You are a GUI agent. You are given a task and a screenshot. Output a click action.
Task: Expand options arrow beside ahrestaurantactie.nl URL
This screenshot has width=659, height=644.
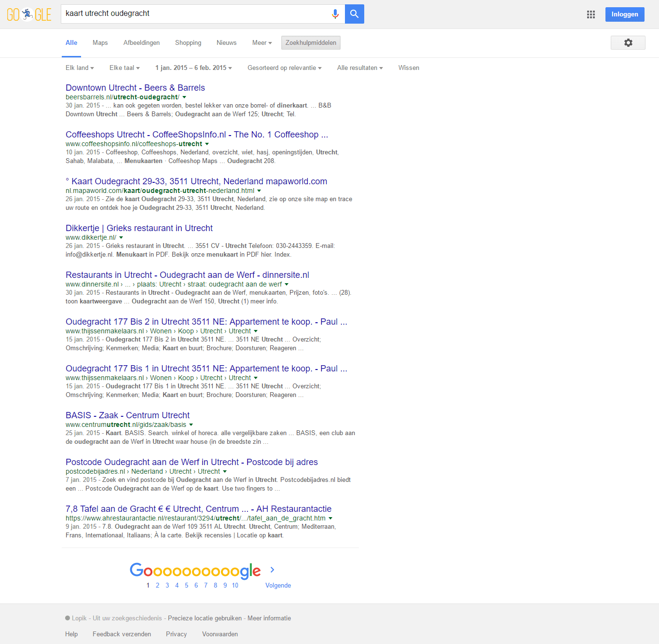pyautogui.click(x=330, y=518)
